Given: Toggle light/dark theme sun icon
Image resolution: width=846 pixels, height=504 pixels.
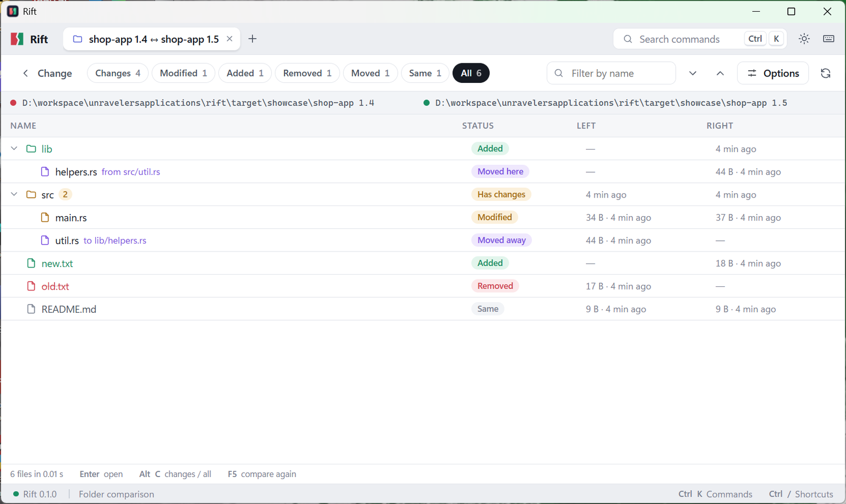Looking at the screenshot, I should coord(804,39).
